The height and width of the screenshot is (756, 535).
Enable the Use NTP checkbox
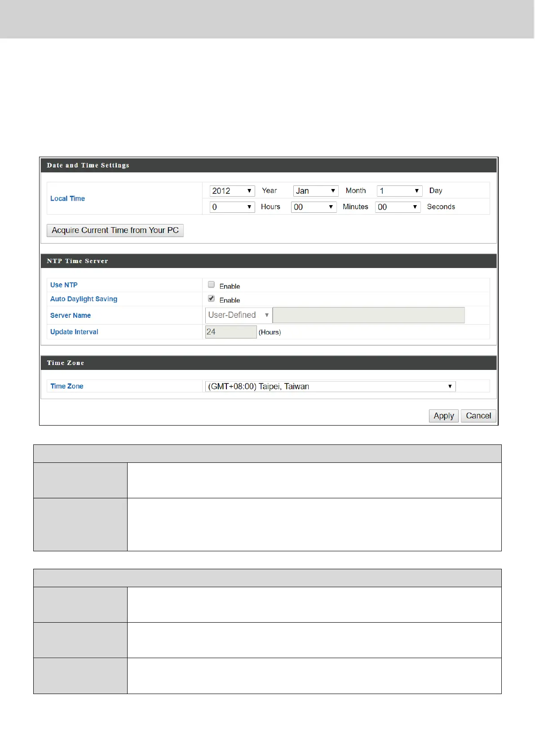211,284
